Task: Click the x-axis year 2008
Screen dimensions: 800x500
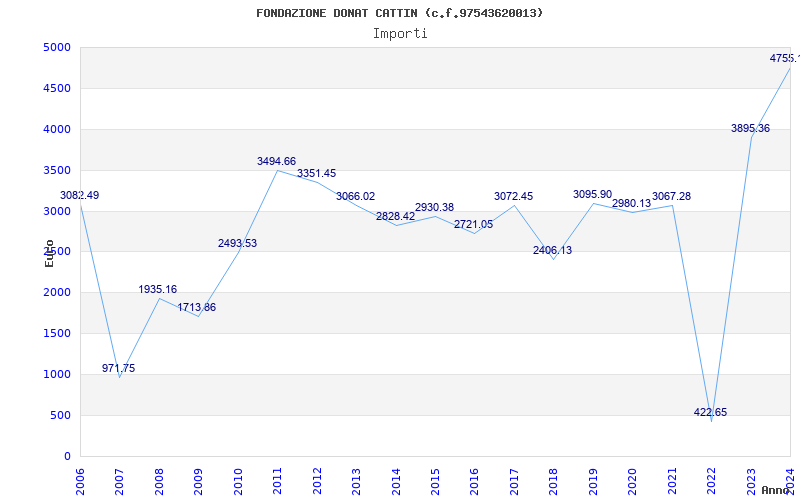Action: (x=159, y=482)
